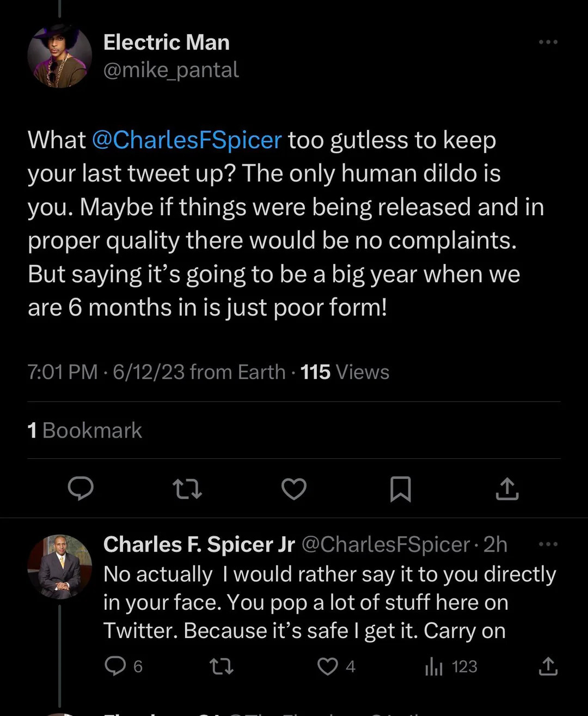Share Charles F. Spicer Jr's reply
This screenshot has height=716, width=588.
tap(548, 666)
